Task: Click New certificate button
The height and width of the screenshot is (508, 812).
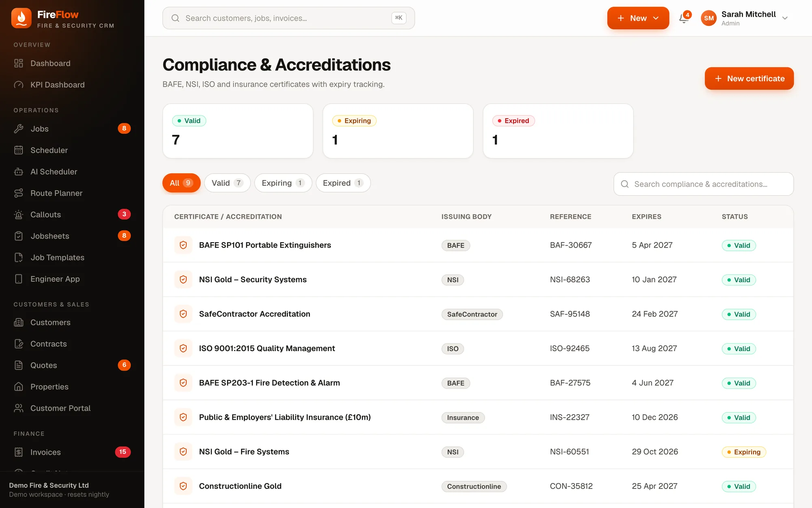Action: click(x=749, y=78)
